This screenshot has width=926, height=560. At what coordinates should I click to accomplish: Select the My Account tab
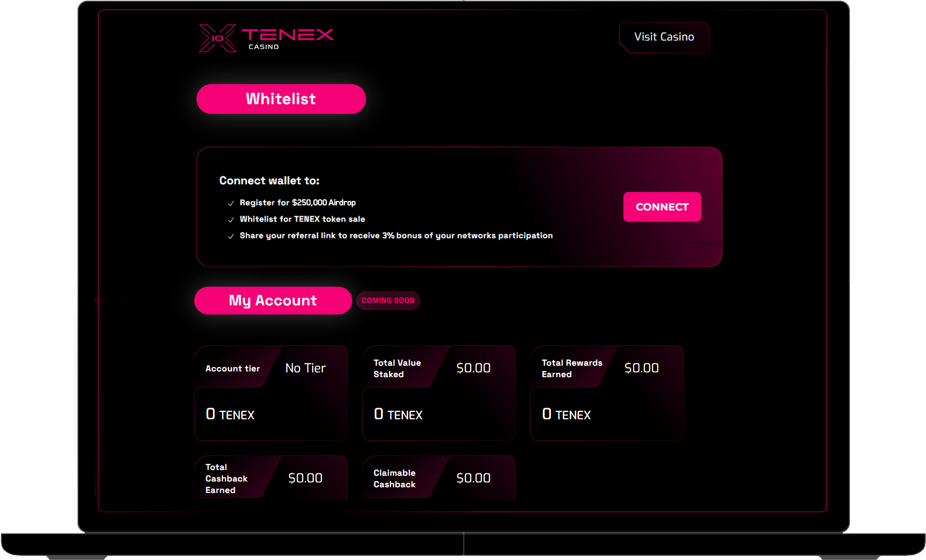tap(273, 301)
